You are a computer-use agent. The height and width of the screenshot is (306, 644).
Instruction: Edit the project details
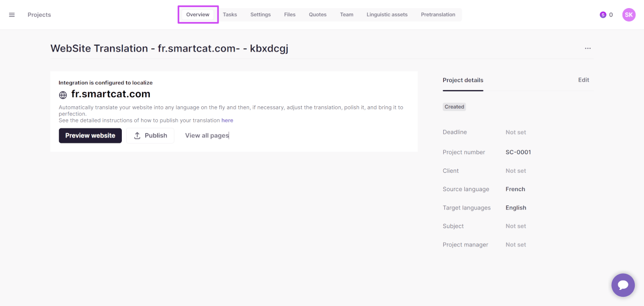[583, 80]
